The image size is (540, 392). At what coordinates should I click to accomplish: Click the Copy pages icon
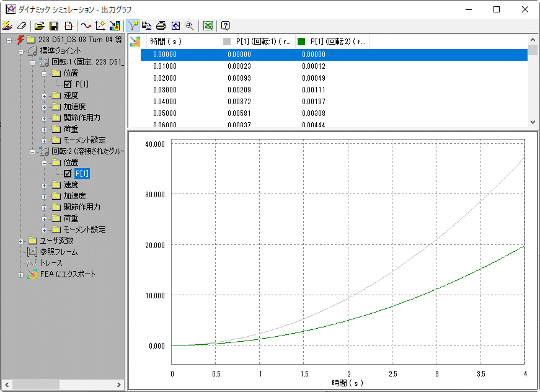[147, 26]
